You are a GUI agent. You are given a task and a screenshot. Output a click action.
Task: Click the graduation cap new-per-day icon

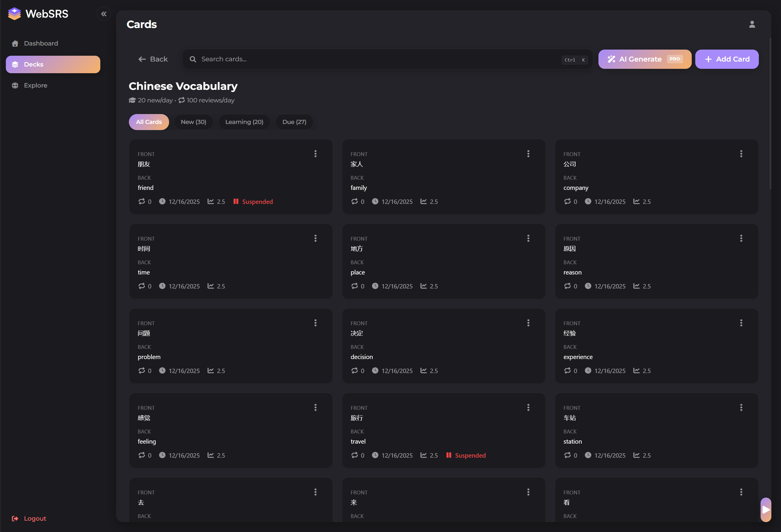pos(132,100)
